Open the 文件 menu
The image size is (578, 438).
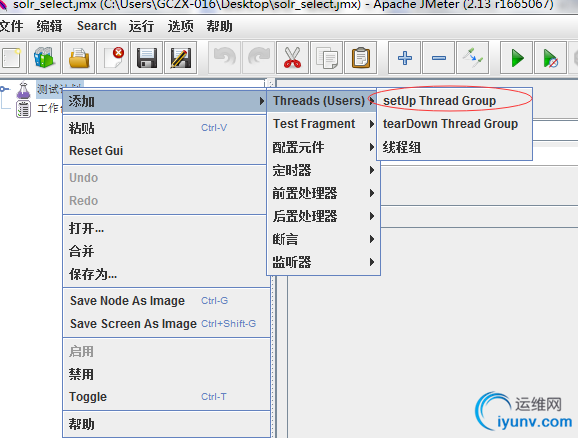click(11, 26)
